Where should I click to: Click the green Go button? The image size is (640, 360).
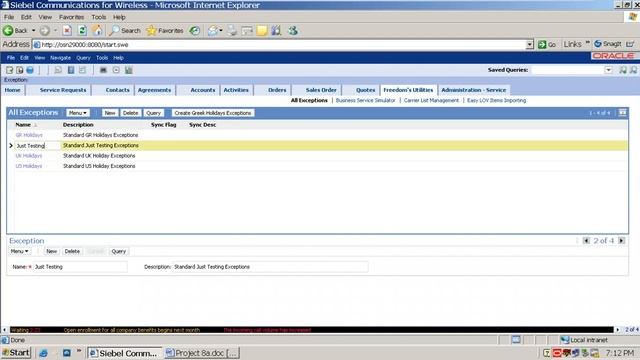547,44
